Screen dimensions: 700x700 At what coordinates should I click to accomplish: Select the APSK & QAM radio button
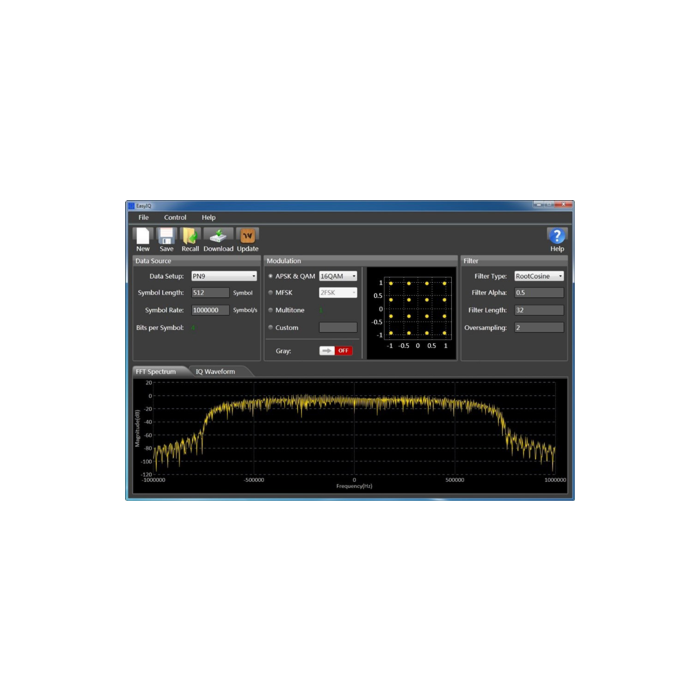[x=271, y=276]
